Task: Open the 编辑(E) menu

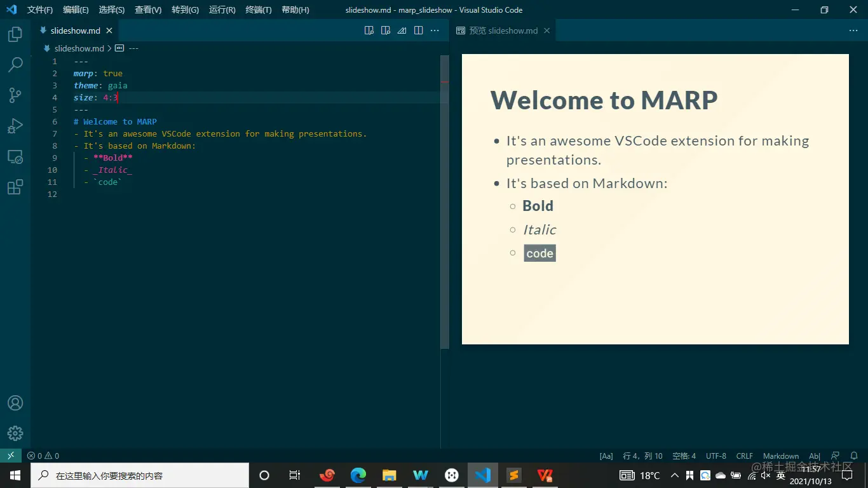Action: tap(76, 10)
